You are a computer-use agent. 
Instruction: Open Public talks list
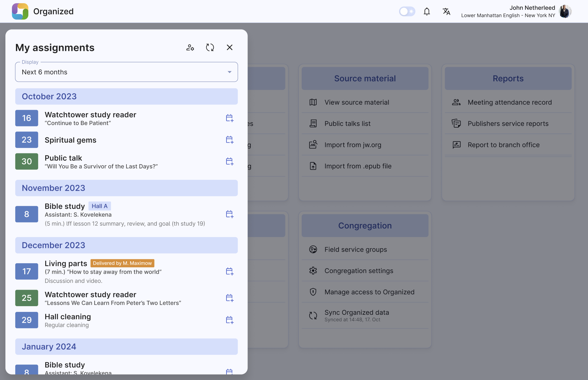point(348,123)
